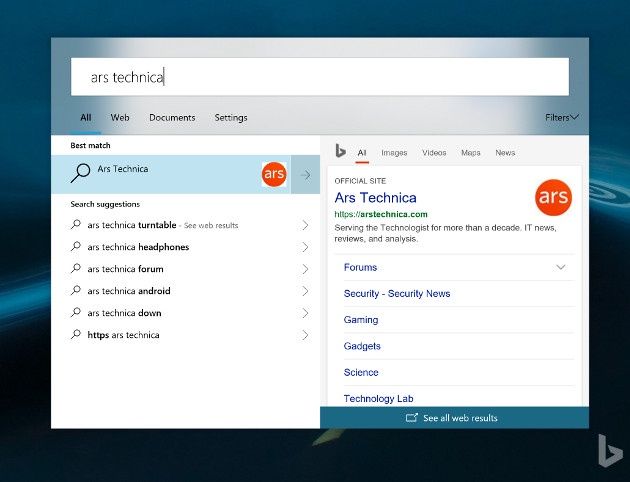Select 'ars technica turntable' suggestion text
Screen dimensions: 630x482
(132, 225)
